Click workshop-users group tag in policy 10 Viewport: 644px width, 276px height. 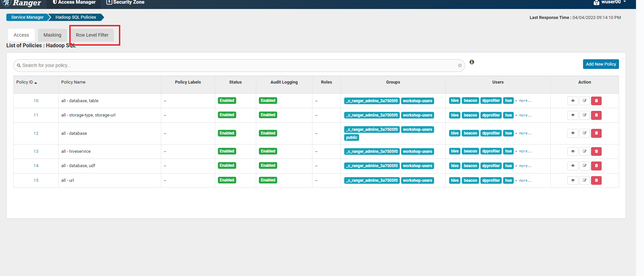coord(417,101)
